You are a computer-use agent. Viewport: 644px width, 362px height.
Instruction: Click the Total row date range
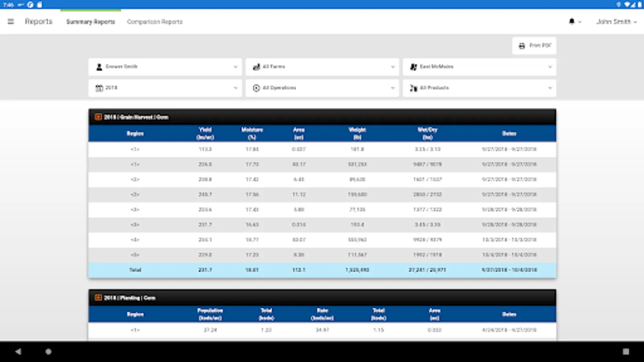(509, 270)
